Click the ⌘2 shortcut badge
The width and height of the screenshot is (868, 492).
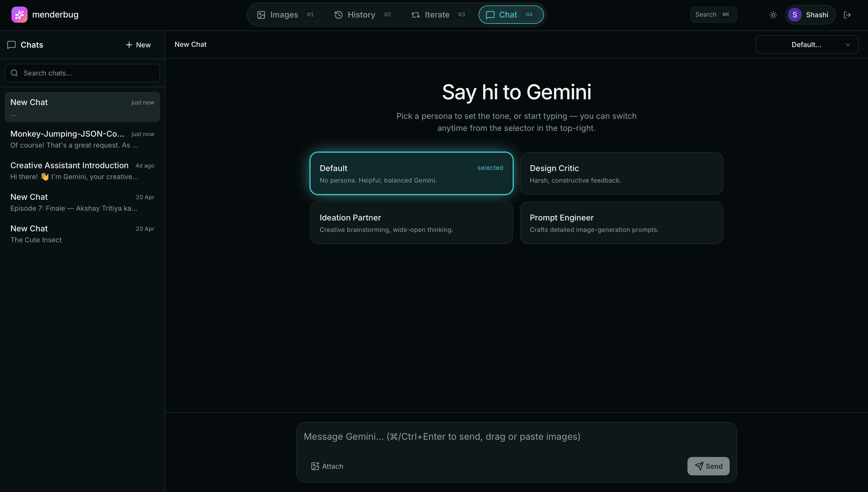pyautogui.click(x=387, y=15)
